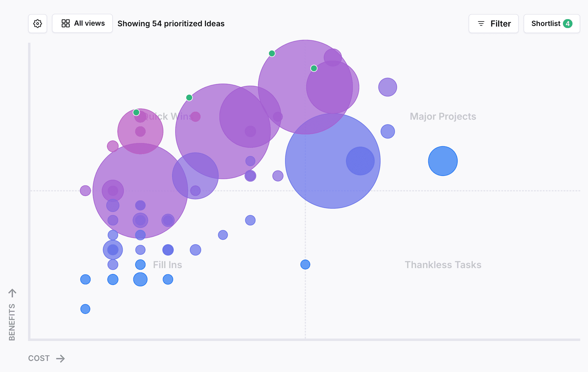Viewport: 588px width, 372px height.
Task: Open the All views menu
Action: [82, 23]
